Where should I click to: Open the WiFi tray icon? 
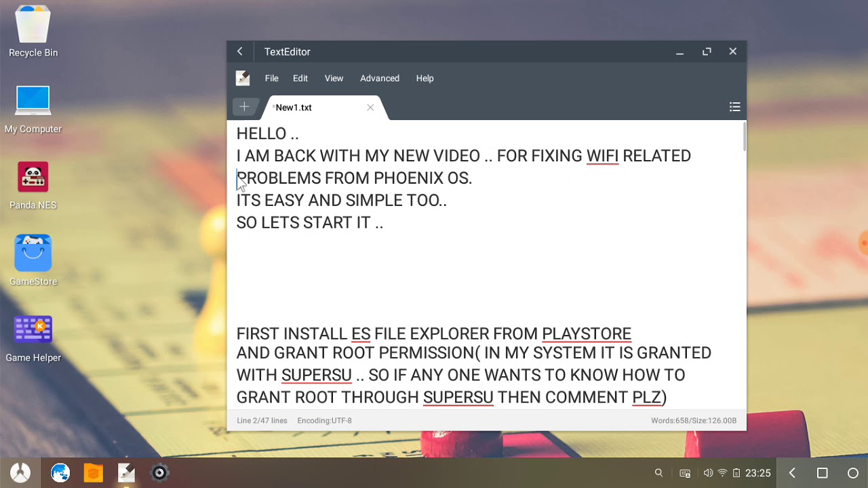coord(722,473)
